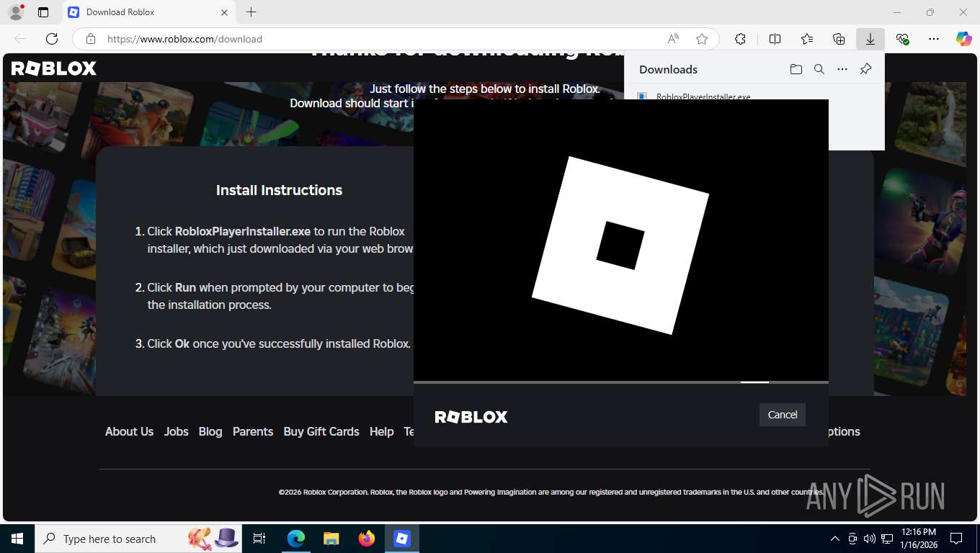The width and height of the screenshot is (980, 553).
Task: Pin the Downloads panel
Action: coord(865,69)
